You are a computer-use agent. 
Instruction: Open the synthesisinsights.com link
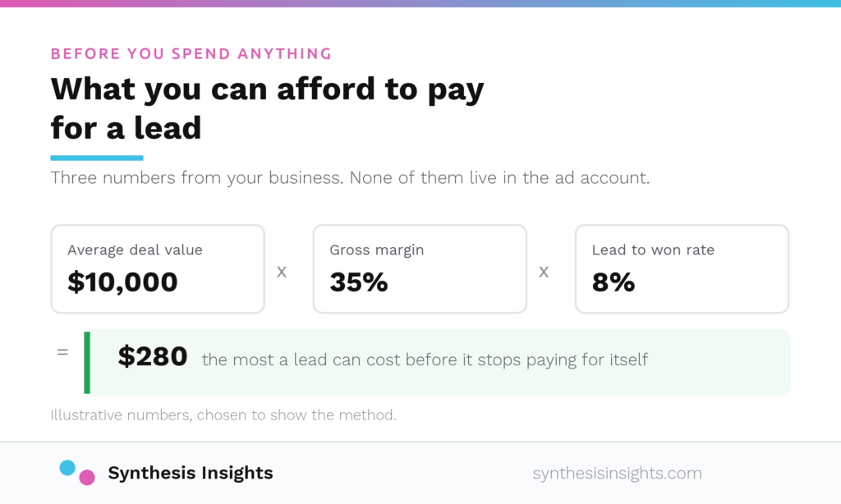[x=617, y=474]
